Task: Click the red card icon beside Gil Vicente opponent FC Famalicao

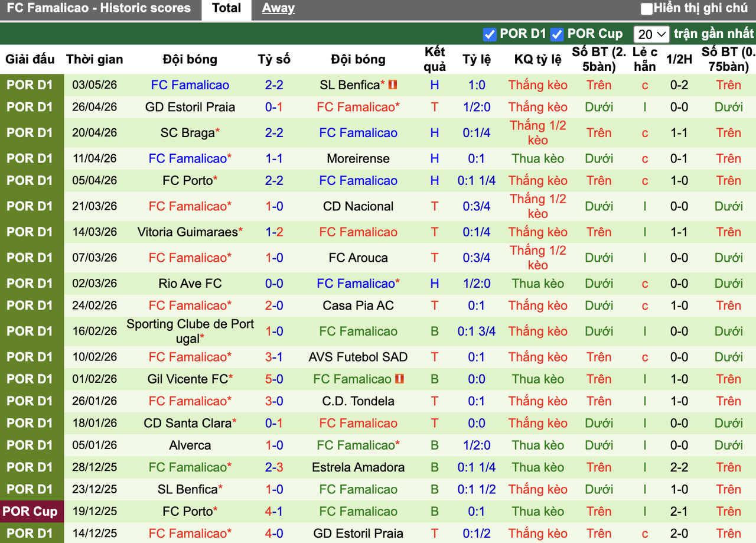Action: pyautogui.click(x=400, y=379)
